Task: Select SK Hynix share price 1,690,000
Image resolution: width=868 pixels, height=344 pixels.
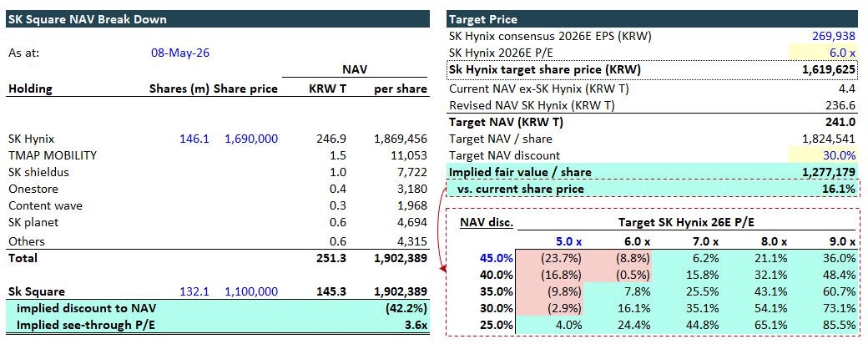Action: [x=251, y=139]
